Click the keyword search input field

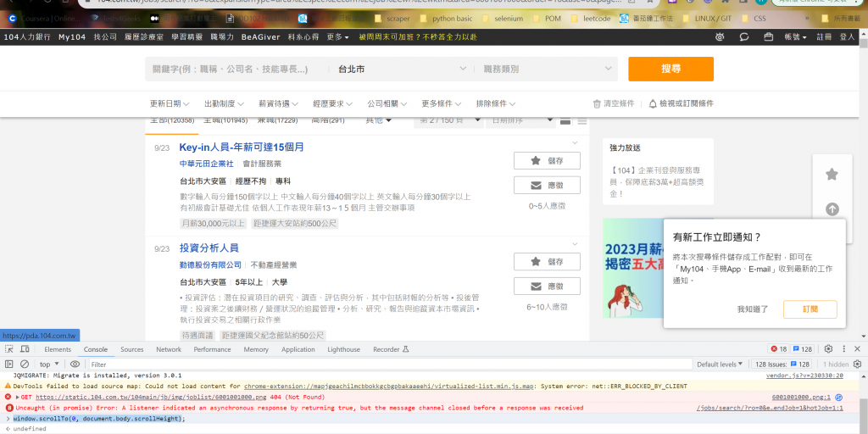[238, 70]
